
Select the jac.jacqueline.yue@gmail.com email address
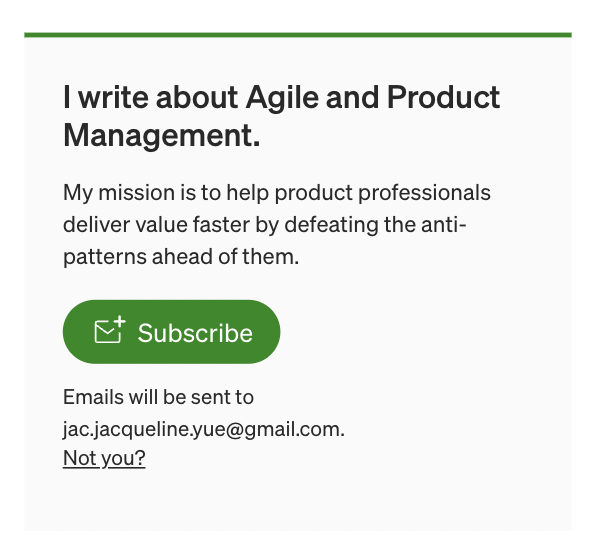[203, 429]
